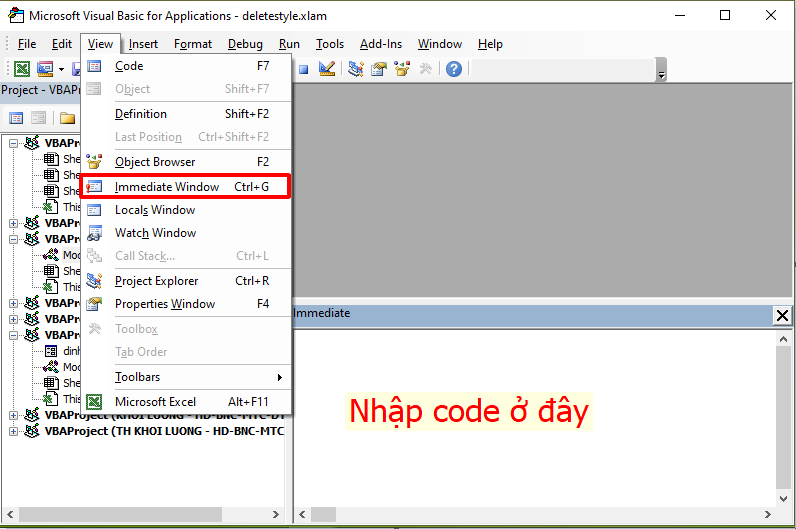Select VBAProject (TH KHOI LUONG - HD-BNC-MTC item
Image resolution: width=796 pixels, height=529 pixels.
point(164,431)
